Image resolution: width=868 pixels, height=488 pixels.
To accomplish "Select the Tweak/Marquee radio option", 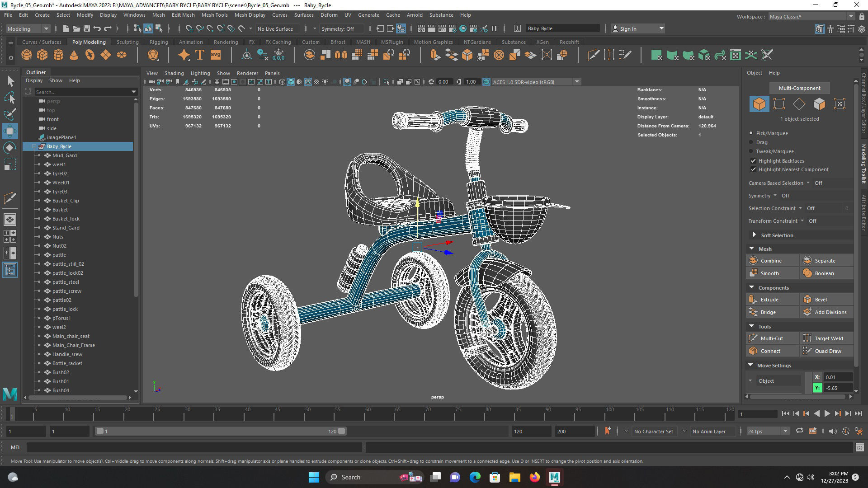I will pyautogui.click(x=751, y=151).
